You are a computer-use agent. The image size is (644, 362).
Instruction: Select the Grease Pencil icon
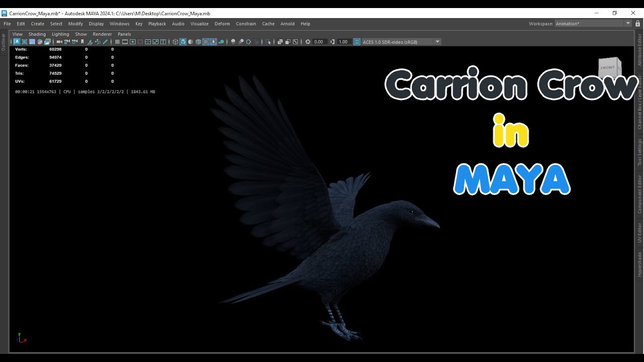tap(105, 42)
